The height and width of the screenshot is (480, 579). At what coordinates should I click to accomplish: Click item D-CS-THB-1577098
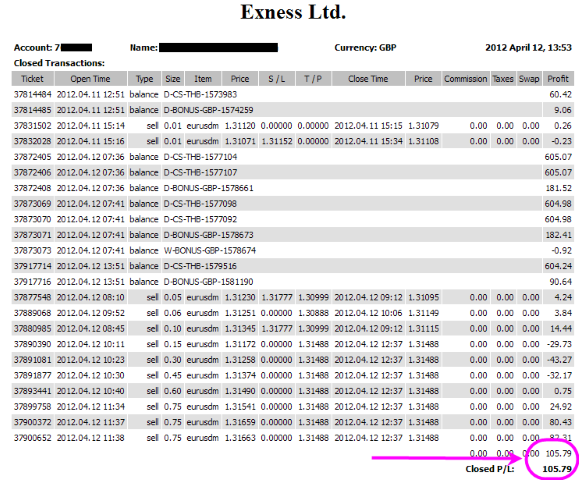(x=200, y=203)
